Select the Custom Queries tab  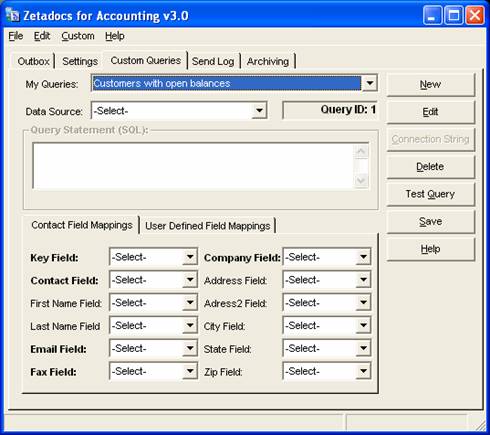pyautogui.click(x=146, y=60)
